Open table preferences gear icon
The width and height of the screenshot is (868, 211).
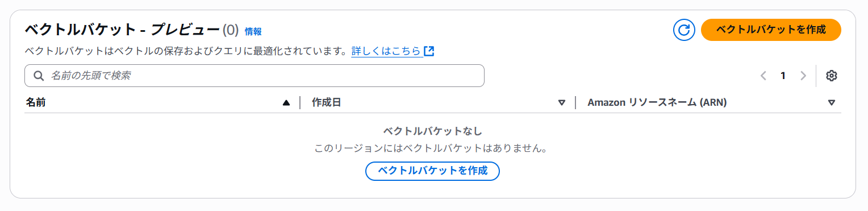[832, 76]
